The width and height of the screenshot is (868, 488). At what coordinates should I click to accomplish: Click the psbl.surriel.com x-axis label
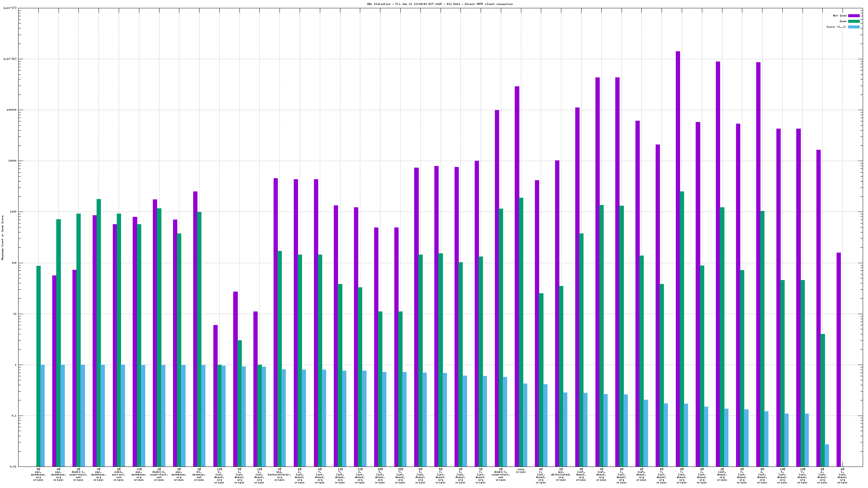pos(119,474)
